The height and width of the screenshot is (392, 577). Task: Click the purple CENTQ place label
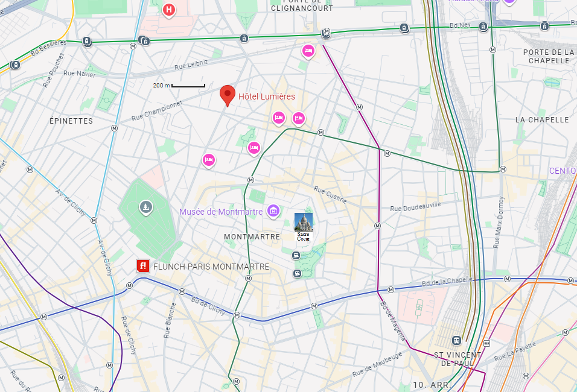pyautogui.click(x=562, y=171)
